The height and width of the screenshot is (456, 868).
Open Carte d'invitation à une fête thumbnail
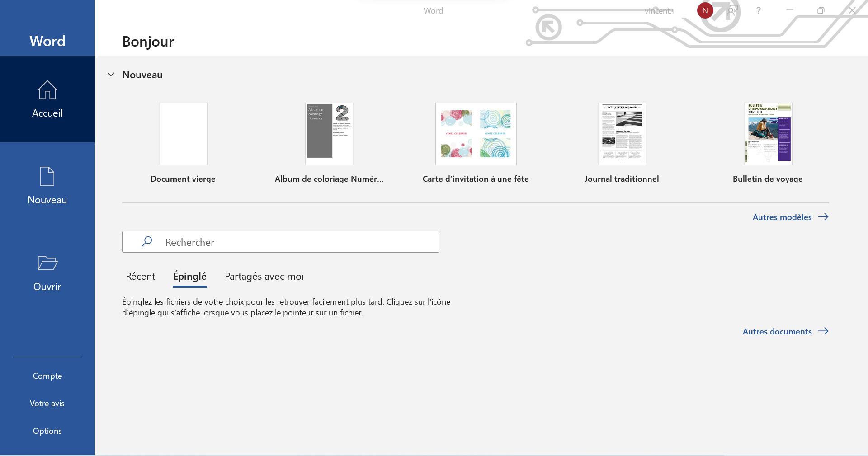476,134
